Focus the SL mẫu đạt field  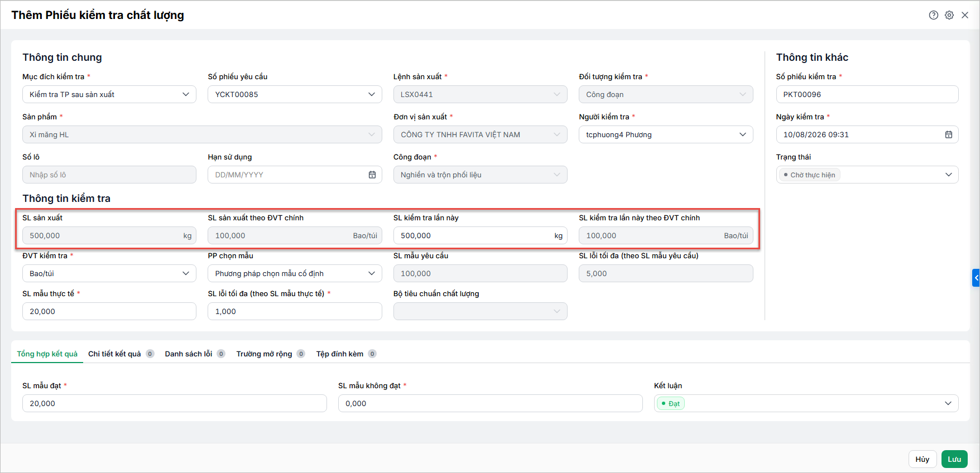pos(175,403)
